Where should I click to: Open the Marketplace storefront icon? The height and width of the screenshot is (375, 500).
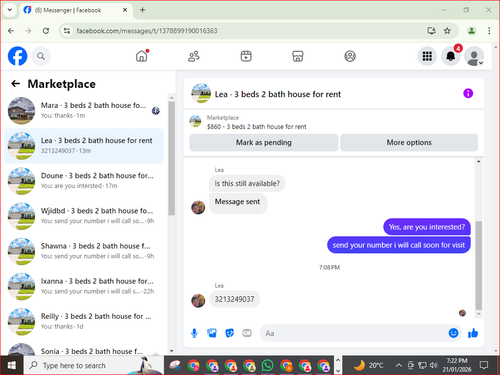(x=298, y=56)
